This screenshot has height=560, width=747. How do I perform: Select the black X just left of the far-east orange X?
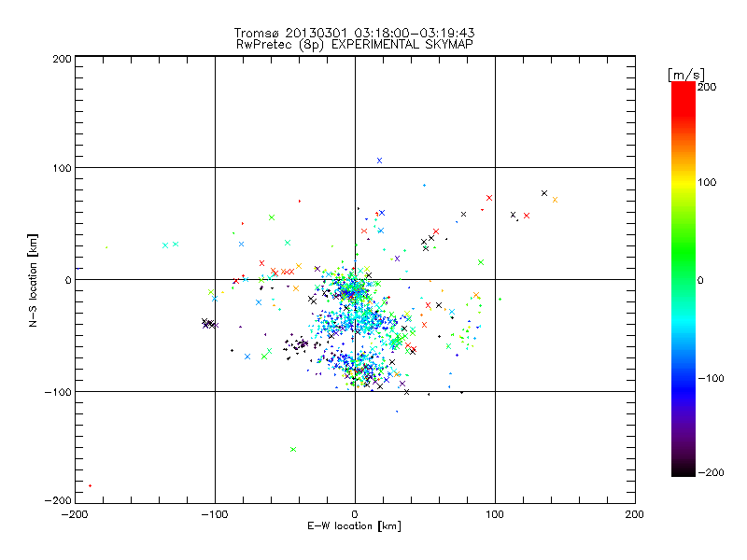tap(544, 193)
